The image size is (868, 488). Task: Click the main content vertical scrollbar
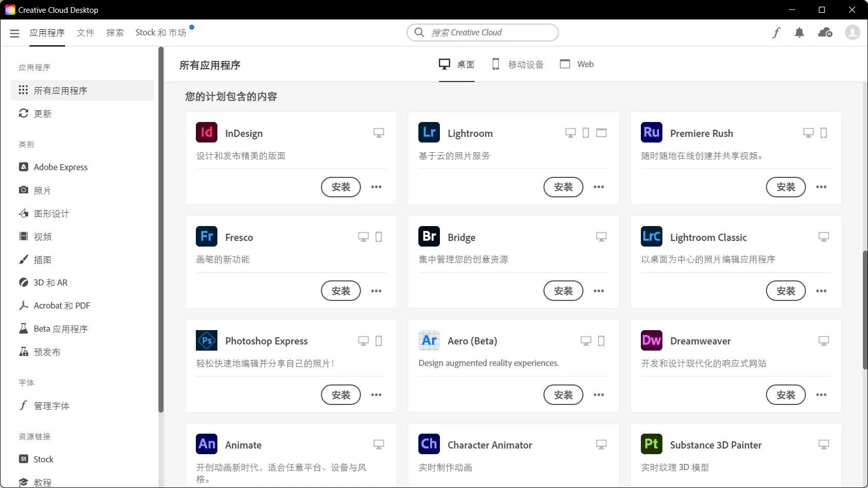coord(865,310)
